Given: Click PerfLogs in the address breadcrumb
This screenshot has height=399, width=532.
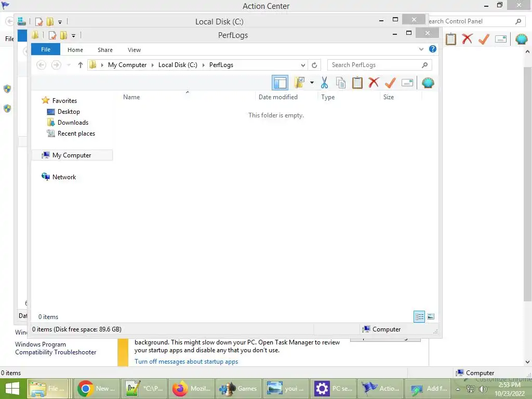Looking at the screenshot, I should tap(221, 65).
